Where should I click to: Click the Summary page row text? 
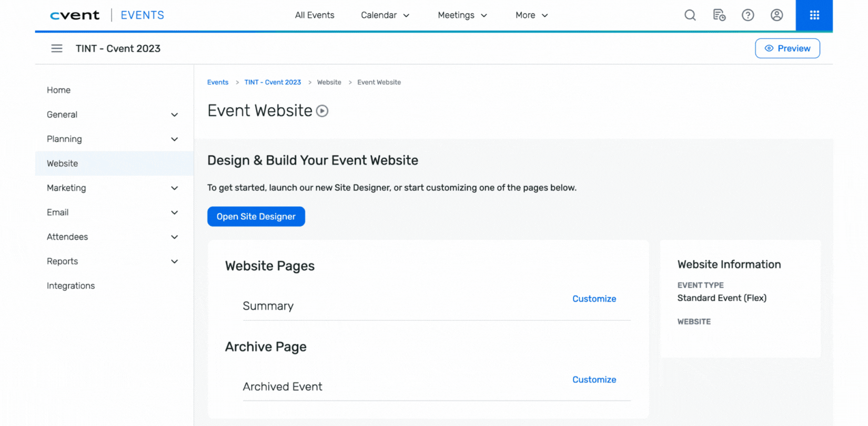pyautogui.click(x=268, y=306)
